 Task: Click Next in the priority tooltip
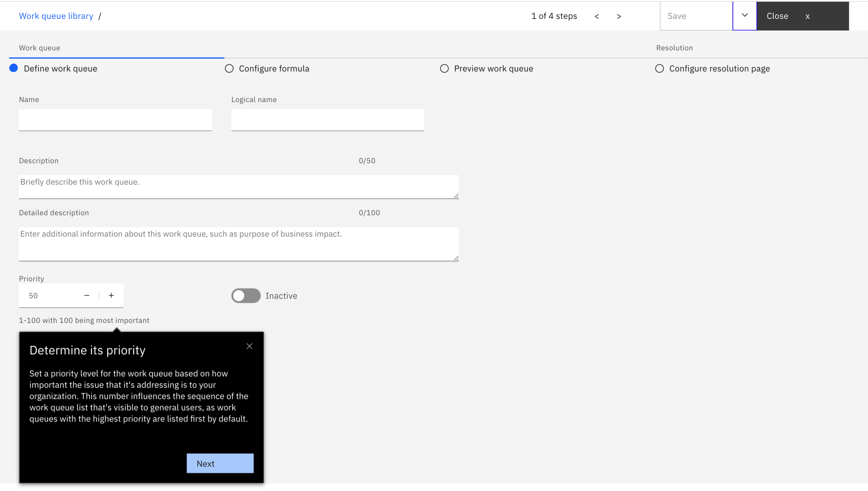click(220, 463)
